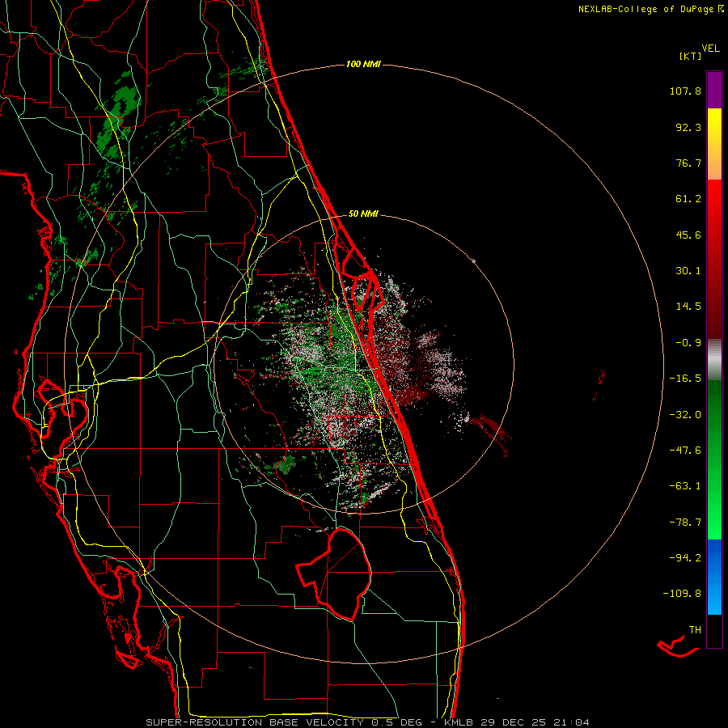Click the 50 NMI range ring label
728x728 pixels.
(363, 214)
